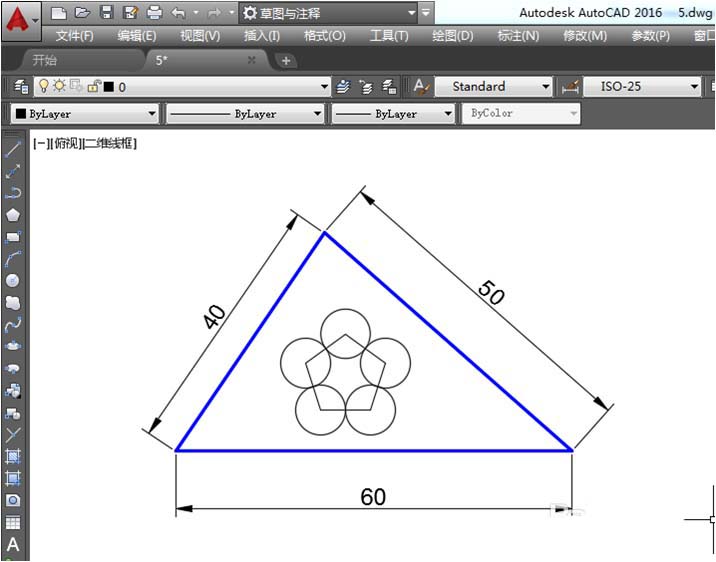716x562 pixels.
Task: Select the Multiline Text tool
Action: [x=13, y=544]
